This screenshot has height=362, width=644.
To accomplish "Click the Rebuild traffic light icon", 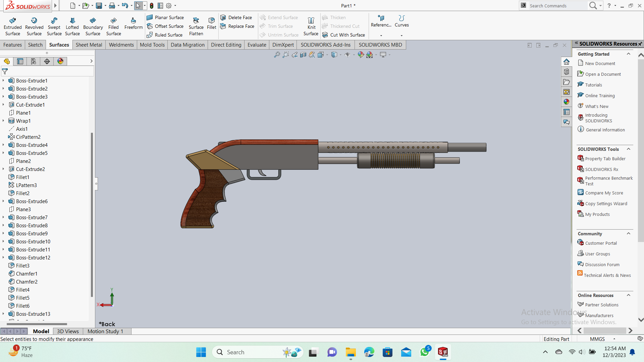I will coord(152,6).
